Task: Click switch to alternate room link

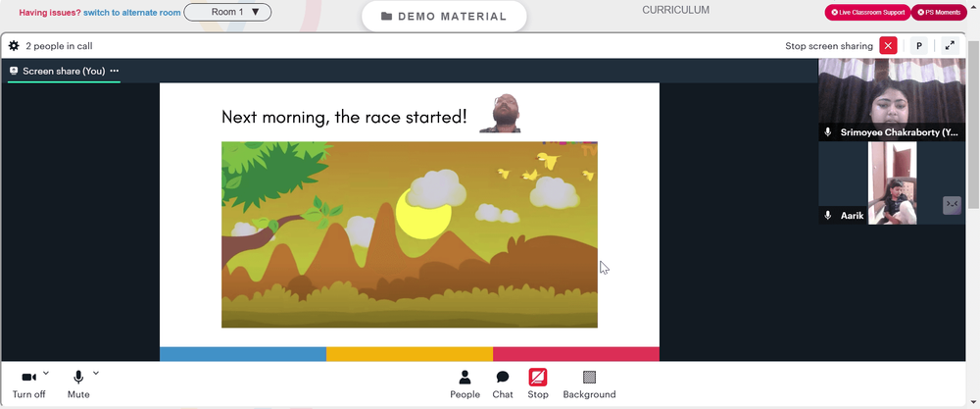Action: tap(132, 13)
